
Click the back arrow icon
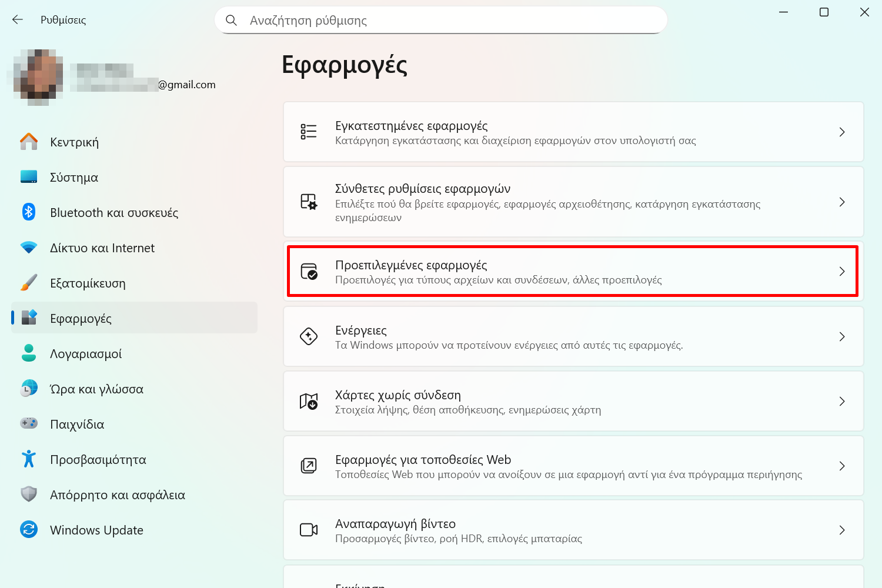click(18, 20)
